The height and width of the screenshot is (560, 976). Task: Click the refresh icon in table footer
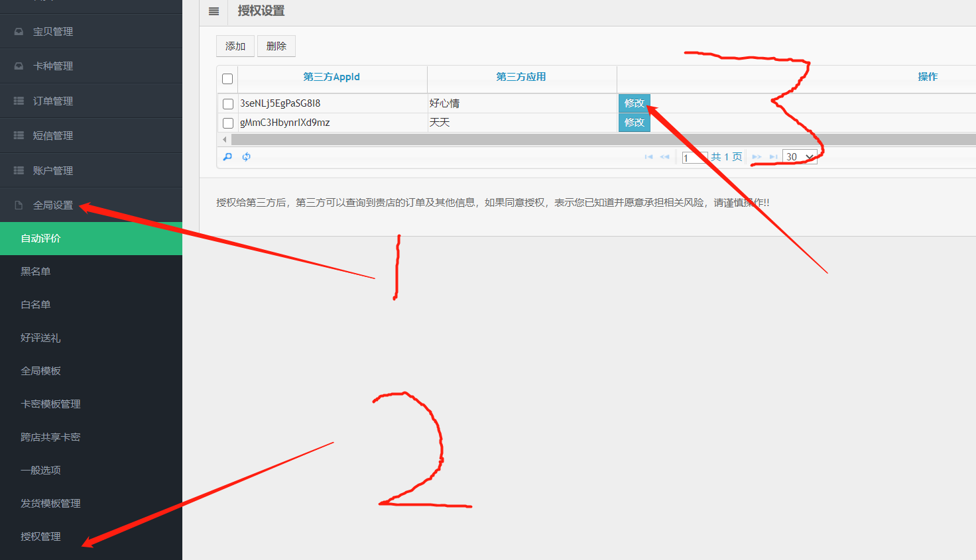(247, 157)
